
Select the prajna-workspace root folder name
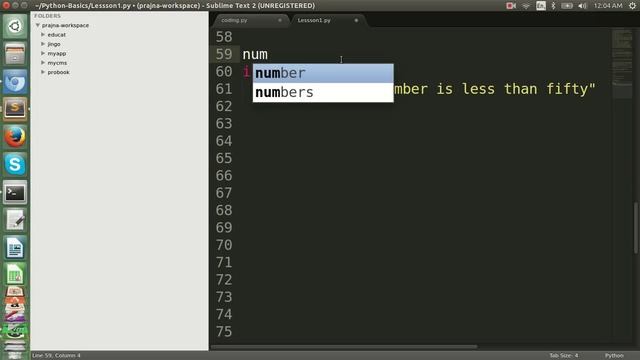65,25
